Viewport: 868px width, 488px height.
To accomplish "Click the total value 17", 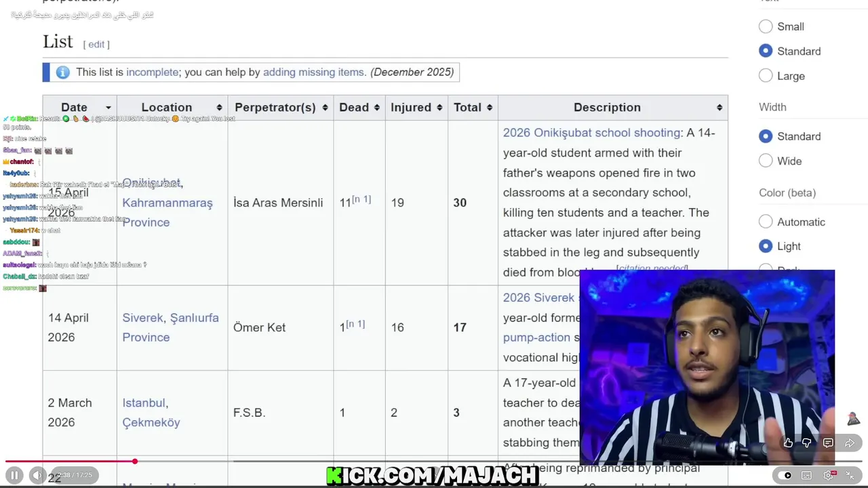I will pyautogui.click(x=460, y=327).
